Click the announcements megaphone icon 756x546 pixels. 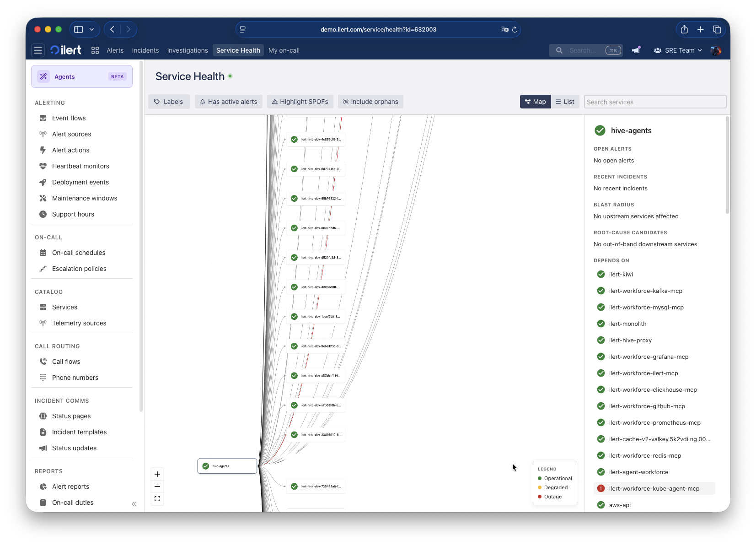636,50
